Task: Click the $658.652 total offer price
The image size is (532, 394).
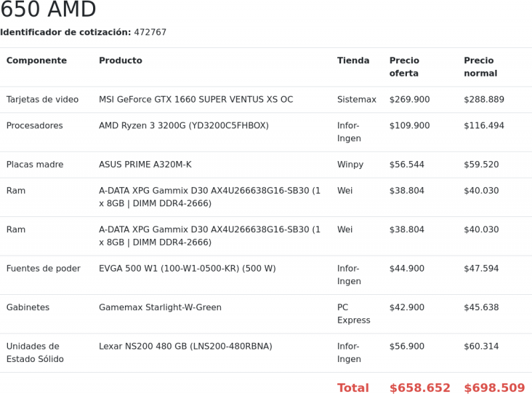Action: tap(420, 388)
